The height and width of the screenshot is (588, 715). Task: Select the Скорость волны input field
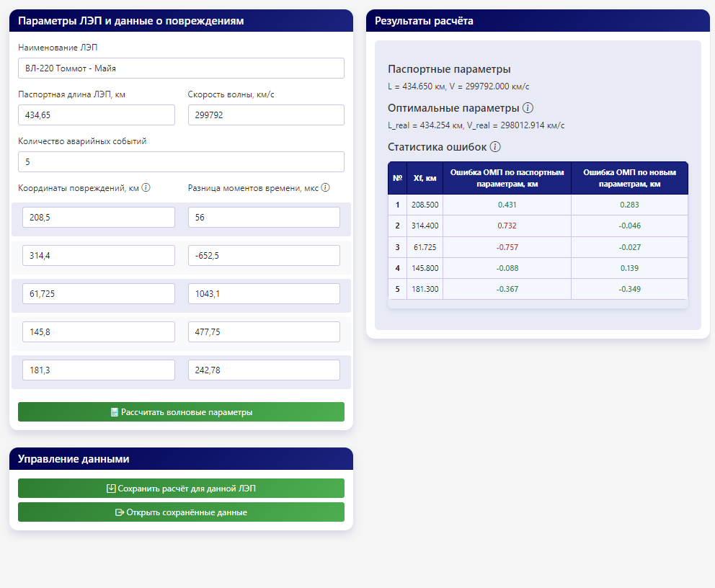point(266,115)
